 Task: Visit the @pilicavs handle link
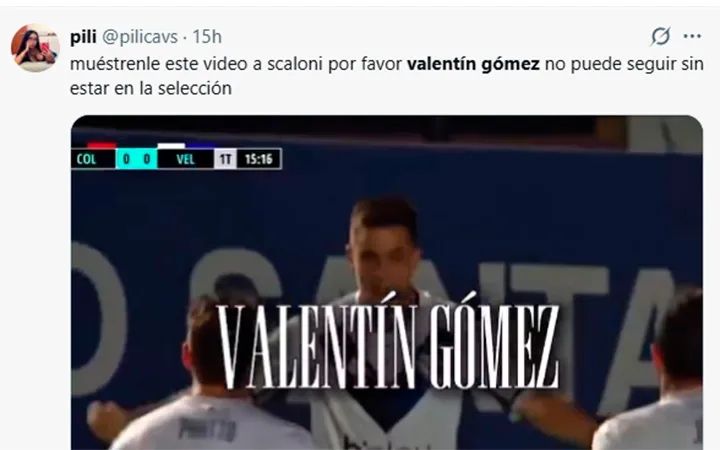pyautogui.click(x=140, y=37)
